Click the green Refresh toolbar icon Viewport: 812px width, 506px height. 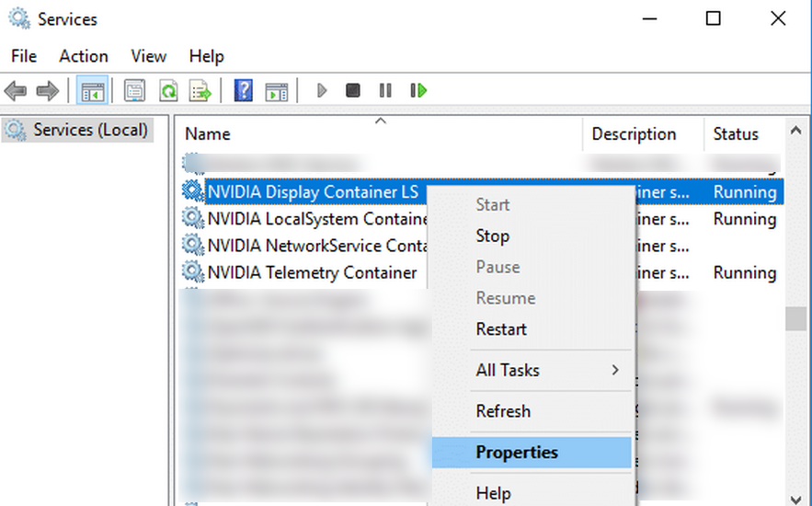pos(168,91)
